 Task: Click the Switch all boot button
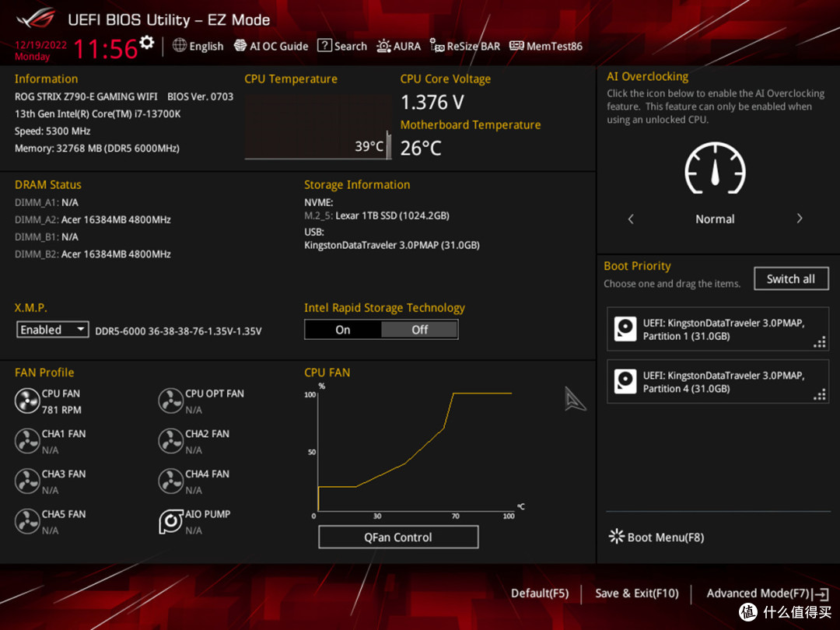tap(791, 278)
